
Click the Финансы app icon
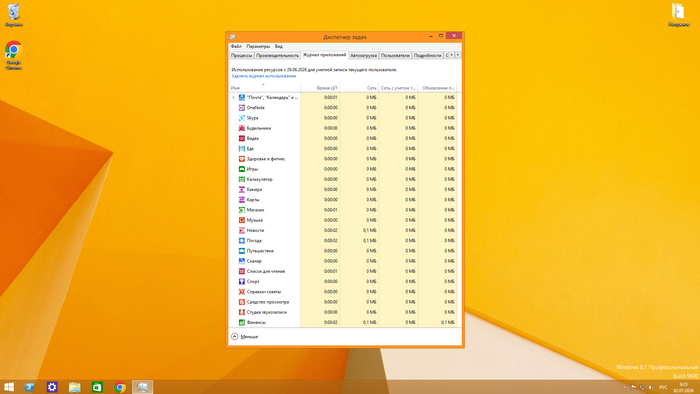coord(242,322)
